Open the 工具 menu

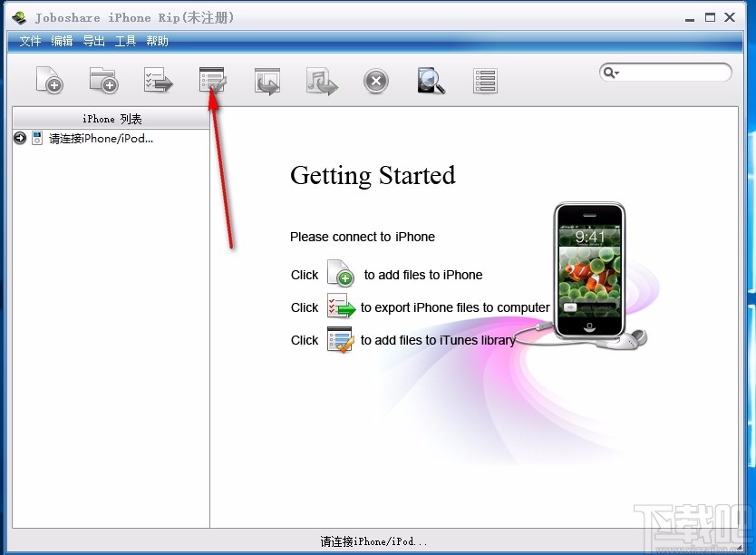(126, 41)
